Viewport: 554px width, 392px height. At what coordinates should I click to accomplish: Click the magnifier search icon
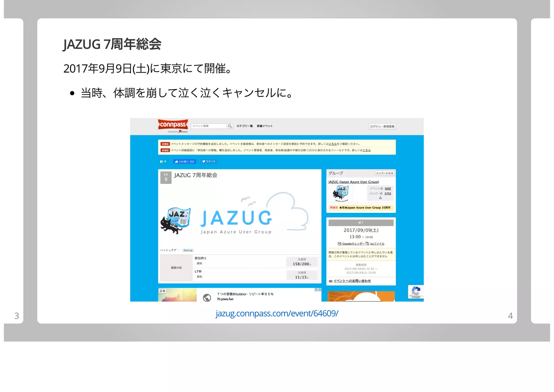pos(230,126)
